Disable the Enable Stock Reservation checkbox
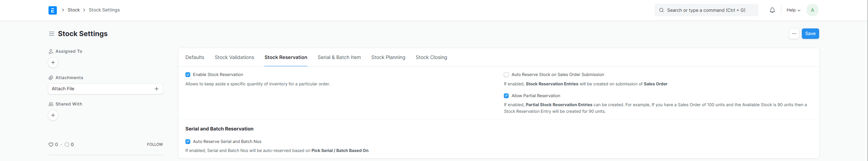This screenshot has width=868, height=161. [x=188, y=75]
